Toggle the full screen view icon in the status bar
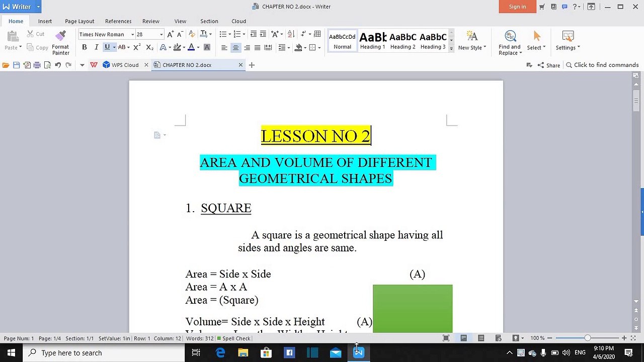The width and height of the screenshot is (644, 362). 446,338
